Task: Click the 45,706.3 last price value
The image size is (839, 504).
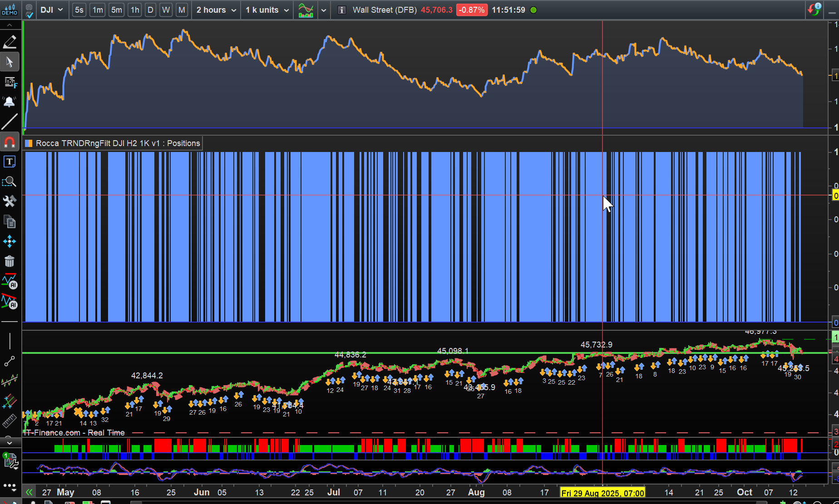Action: (437, 10)
